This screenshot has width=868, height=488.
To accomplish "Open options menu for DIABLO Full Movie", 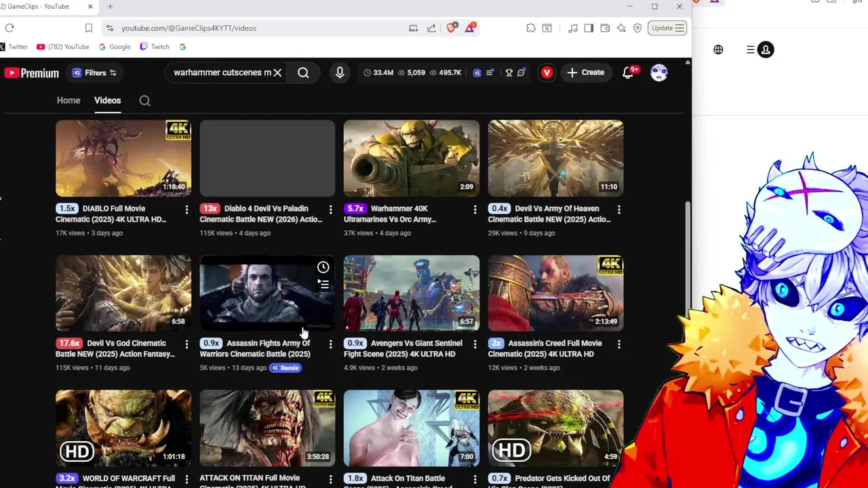I will tap(186, 209).
